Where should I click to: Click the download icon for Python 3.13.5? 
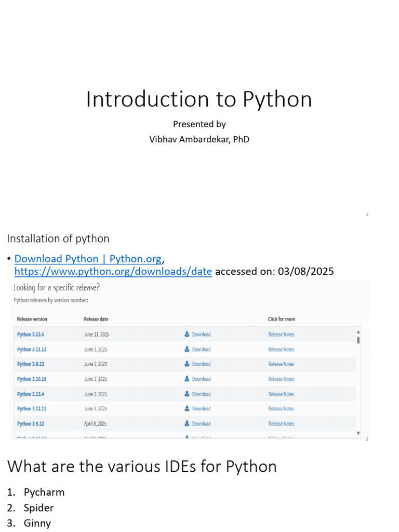(x=187, y=335)
